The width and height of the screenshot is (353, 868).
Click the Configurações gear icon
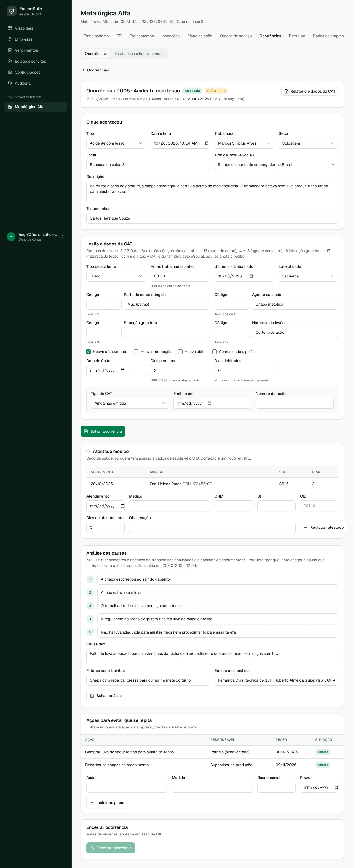click(x=10, y=73)
